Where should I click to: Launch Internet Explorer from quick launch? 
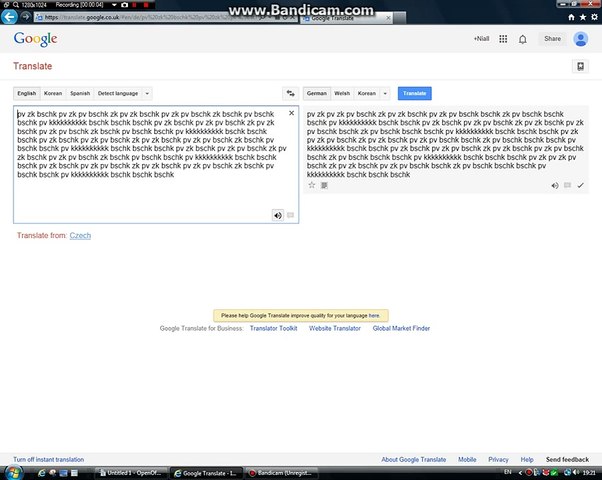(41, 473)
